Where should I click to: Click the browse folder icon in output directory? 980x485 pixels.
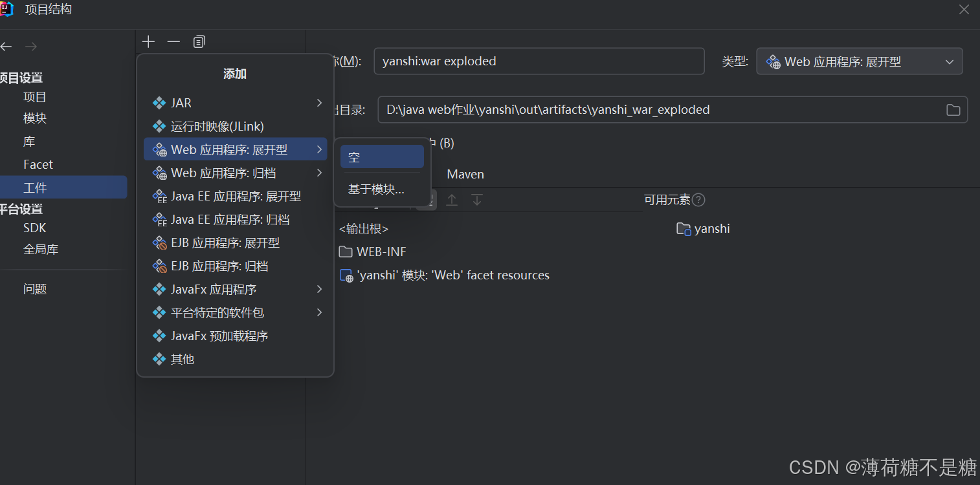point(953,110)
